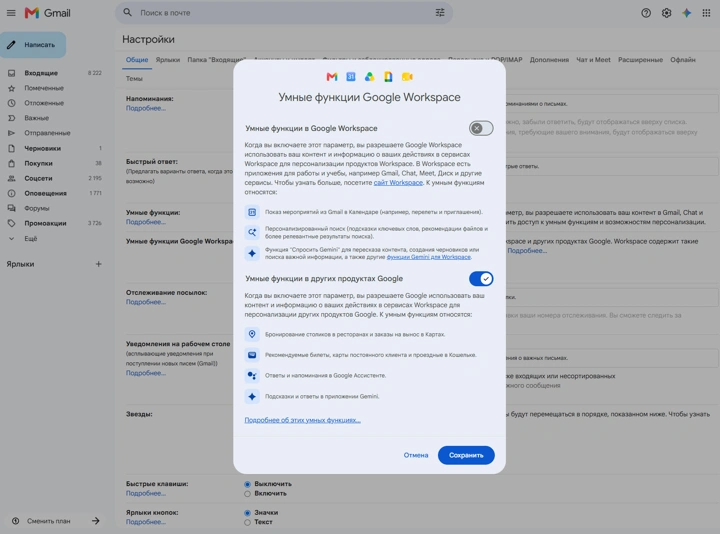The width and height of the screenshot is (720, 534).
Task: Open the сайт Workspace link
Action: point(398,183)
